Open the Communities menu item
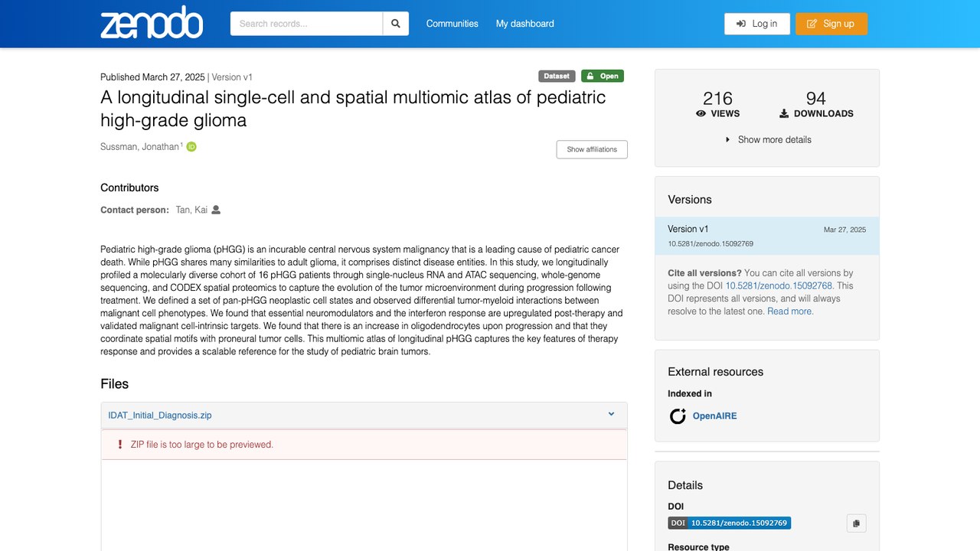 [x=452, y=24]
